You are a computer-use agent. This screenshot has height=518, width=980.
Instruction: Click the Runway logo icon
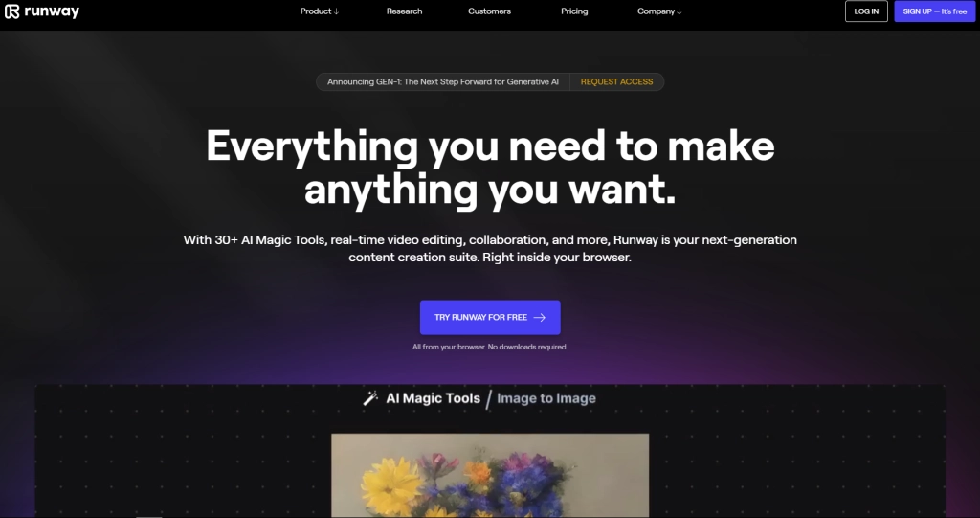(x=12, y=11)
